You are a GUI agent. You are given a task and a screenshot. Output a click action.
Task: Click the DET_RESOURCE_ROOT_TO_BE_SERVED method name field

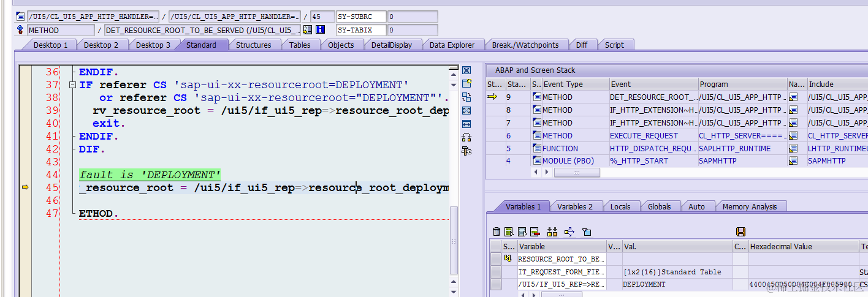tap(203, 30)
